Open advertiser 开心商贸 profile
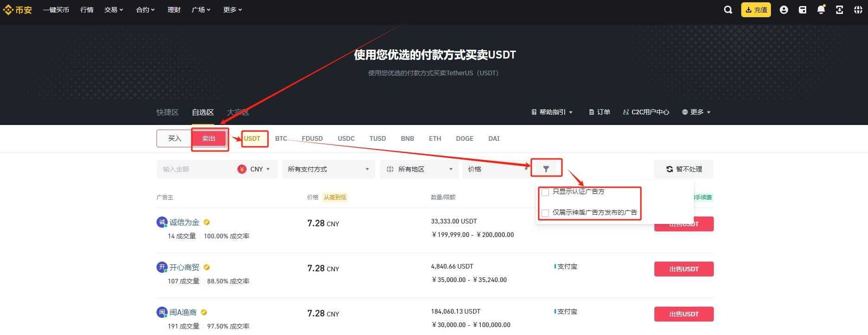The width and height of the screenshot is (868, 335). click(184, 267)
